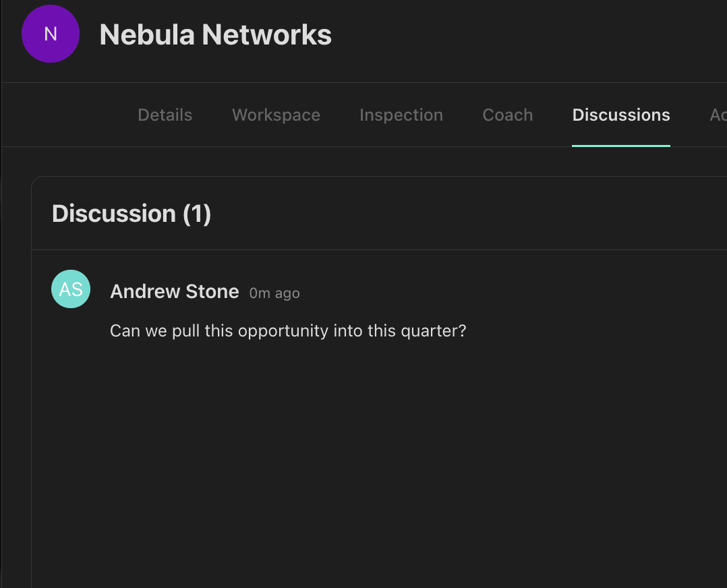Open Andrew Stone's profile name link
The image size is (727, 588).
[x=175, y=291]
